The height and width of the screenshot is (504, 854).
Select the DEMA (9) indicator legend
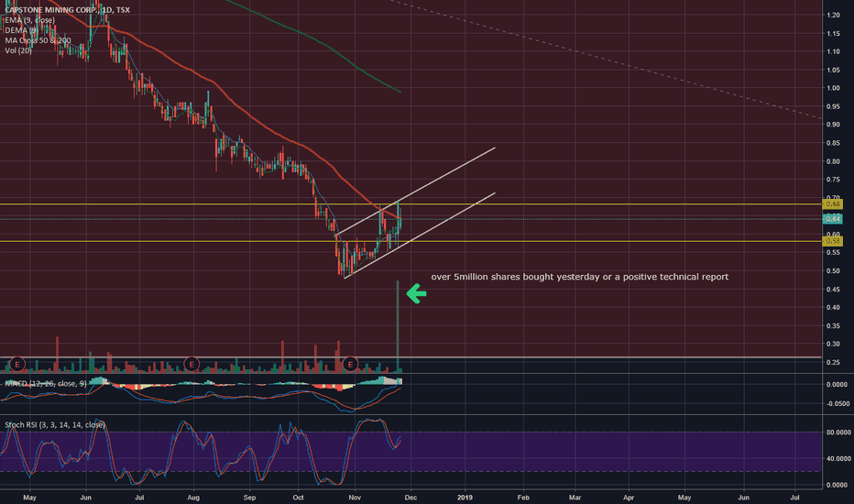21,30
